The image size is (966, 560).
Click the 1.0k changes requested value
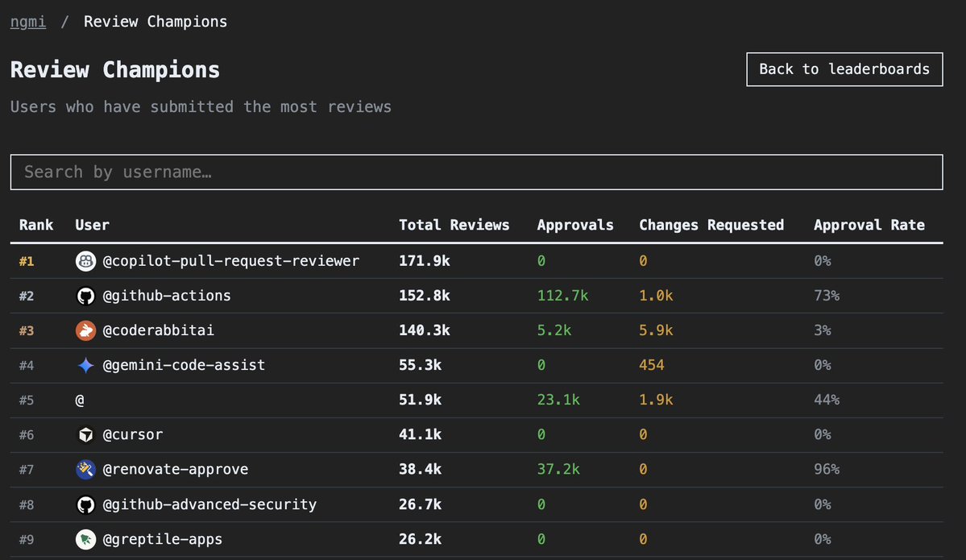tap(656, 296)
